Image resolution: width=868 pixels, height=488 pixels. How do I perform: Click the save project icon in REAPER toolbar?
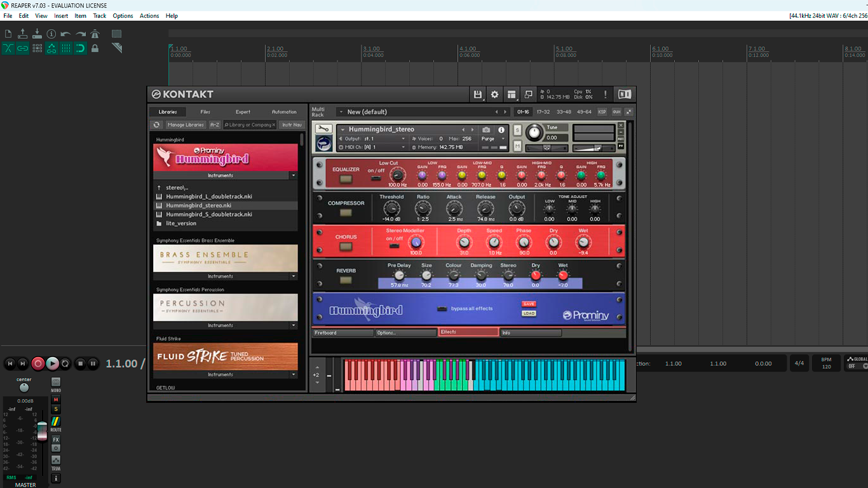tap(37, 34)
